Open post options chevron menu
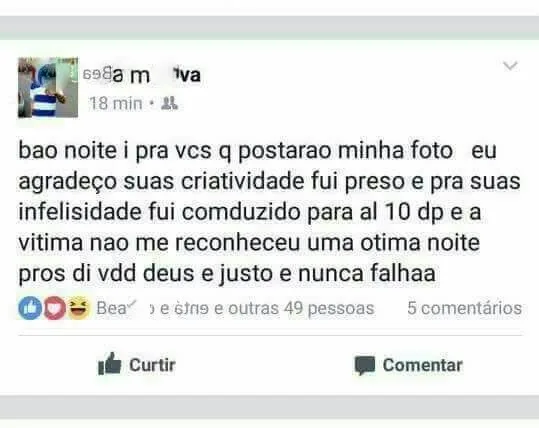Screen dimensions: 539x428 510,66
